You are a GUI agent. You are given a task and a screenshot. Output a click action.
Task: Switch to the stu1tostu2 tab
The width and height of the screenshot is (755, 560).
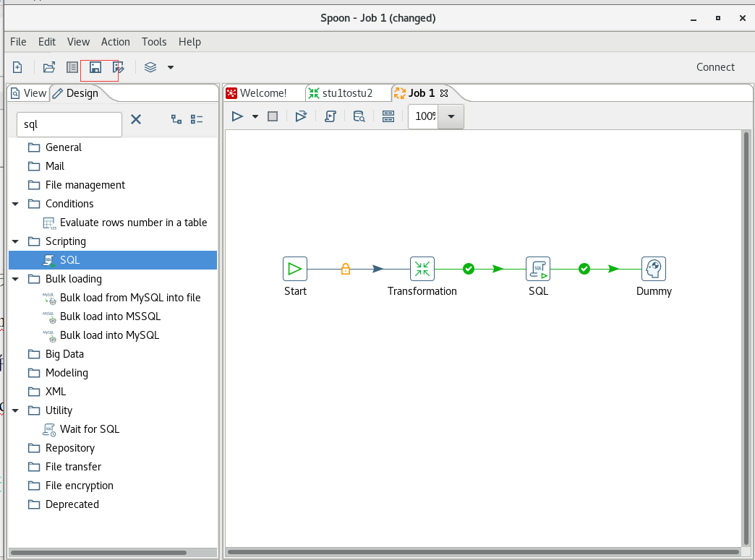click(346, 93)
